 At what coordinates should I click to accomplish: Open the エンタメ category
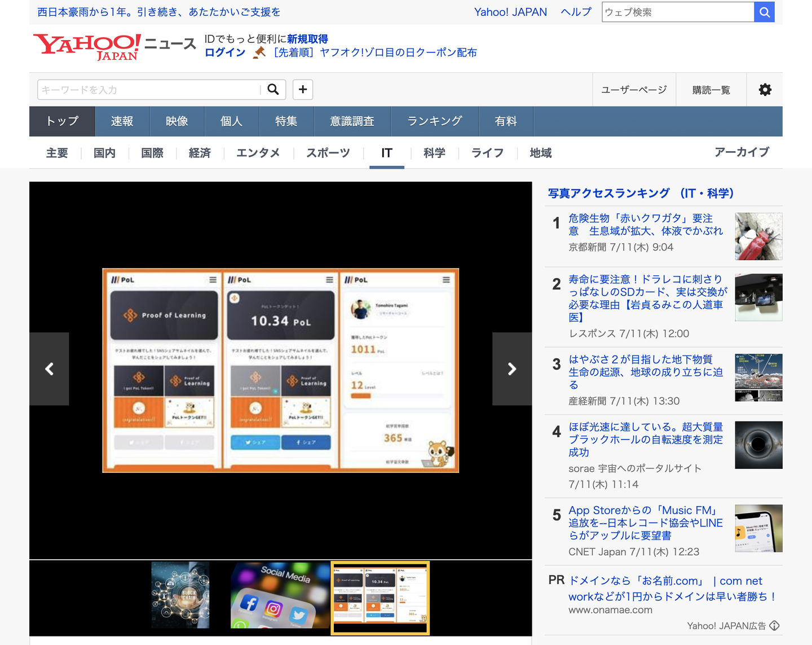258,153
